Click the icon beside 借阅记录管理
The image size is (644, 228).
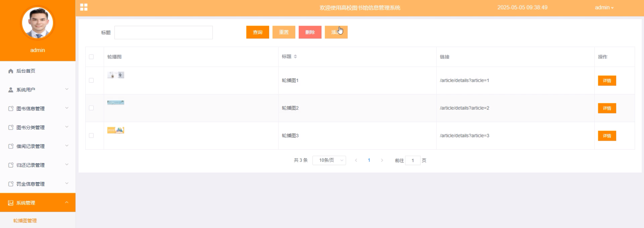10,146
